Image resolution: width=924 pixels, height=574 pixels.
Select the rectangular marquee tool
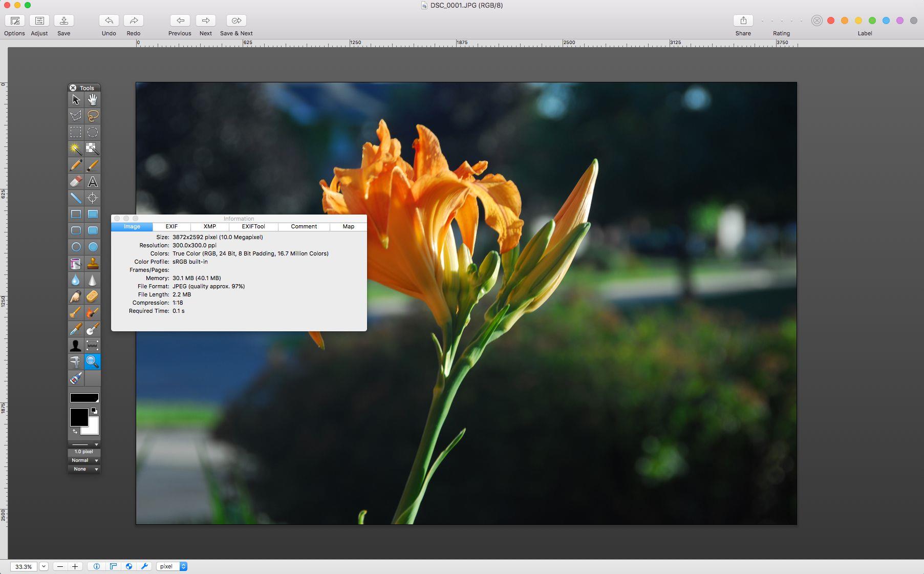76,132
